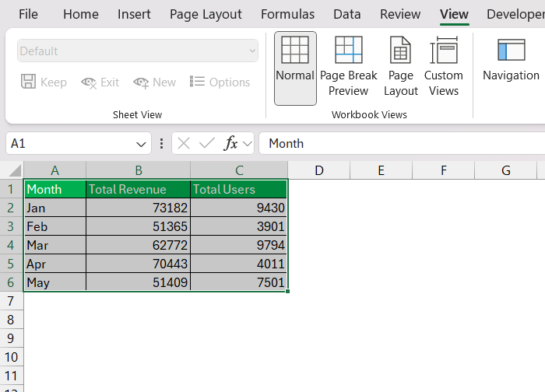The image size is (545, 392).
Task: Click the selection fill handle corner
Action: (x=288, y=292)
